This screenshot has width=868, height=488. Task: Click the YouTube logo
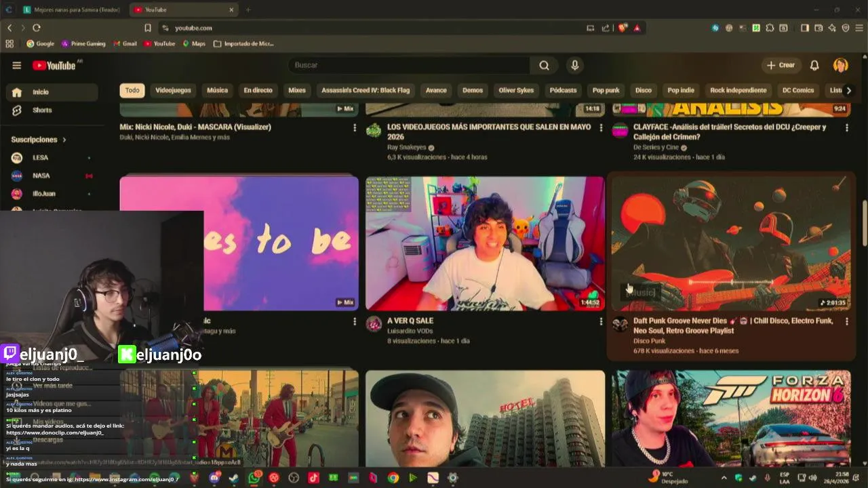54,65
